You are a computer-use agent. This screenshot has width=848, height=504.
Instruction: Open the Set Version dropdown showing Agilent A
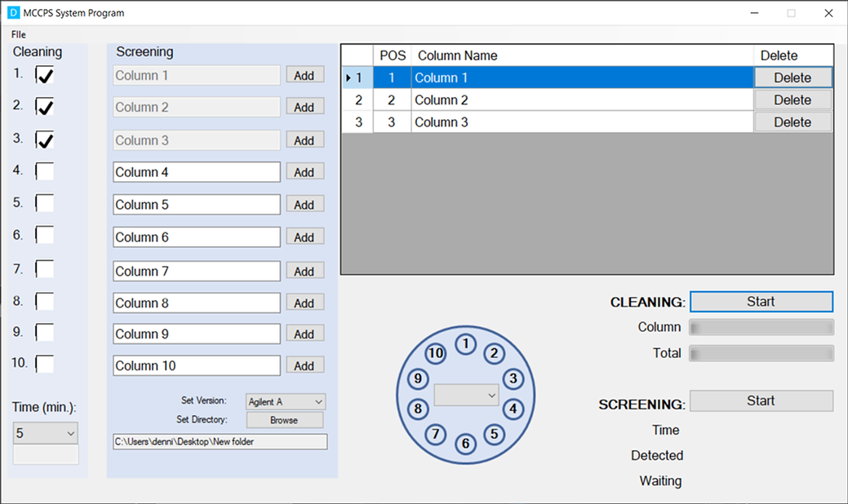(284, 401)
